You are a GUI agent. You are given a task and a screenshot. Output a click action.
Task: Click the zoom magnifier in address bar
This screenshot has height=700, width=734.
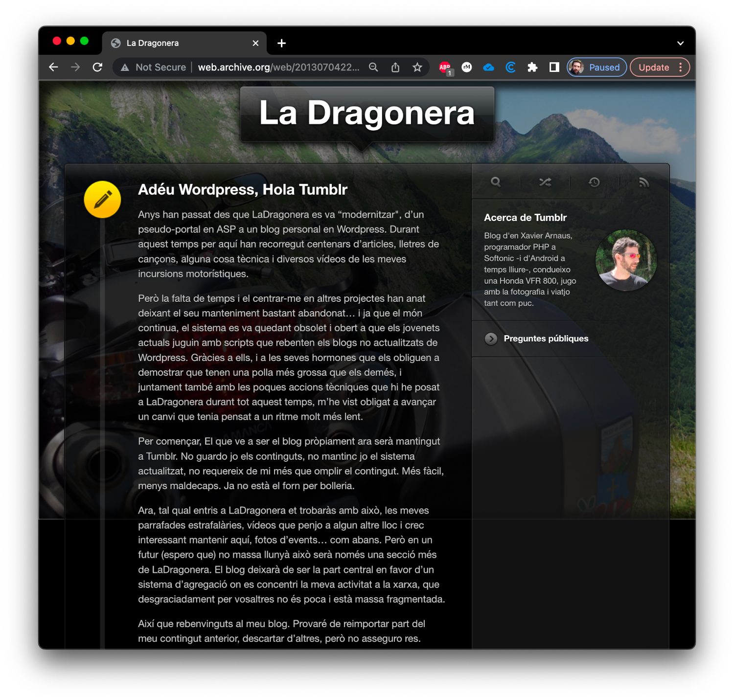(x=373, y=68)
